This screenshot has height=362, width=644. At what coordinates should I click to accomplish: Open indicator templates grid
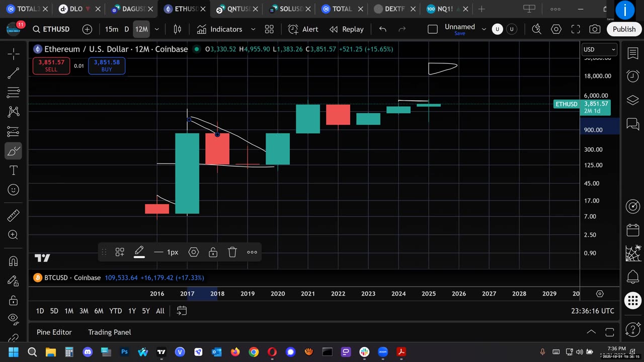click(x=269, y=29)
